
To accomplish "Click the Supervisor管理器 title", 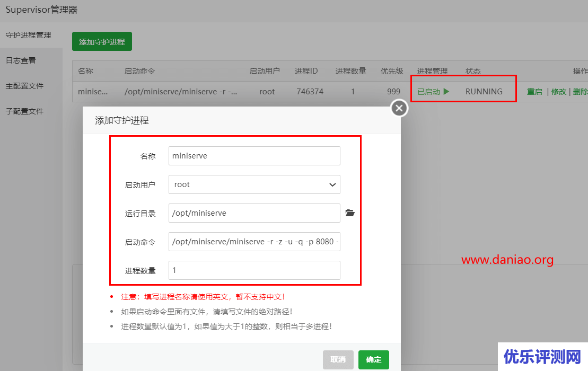I will pos(41,10).
